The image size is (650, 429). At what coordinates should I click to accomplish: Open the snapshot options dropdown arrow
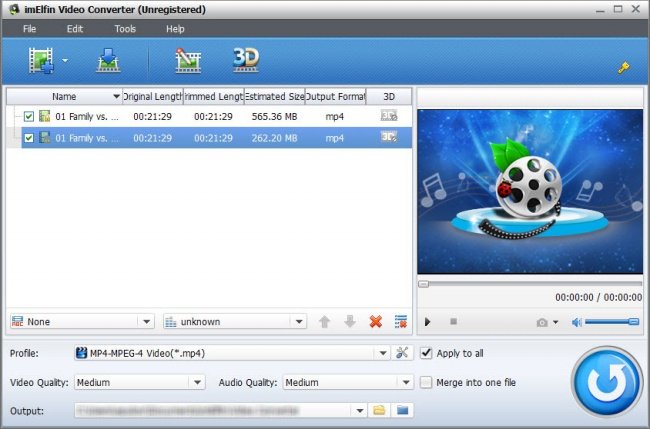555,322
